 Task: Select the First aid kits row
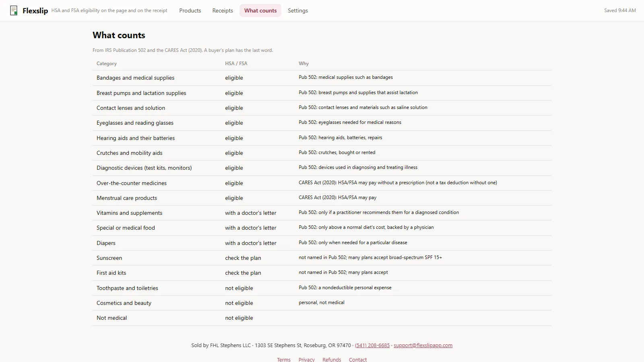point(322,273)
